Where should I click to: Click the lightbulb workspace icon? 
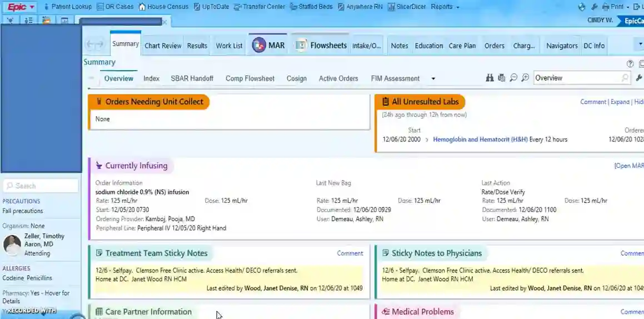click(x=11, y=21)
